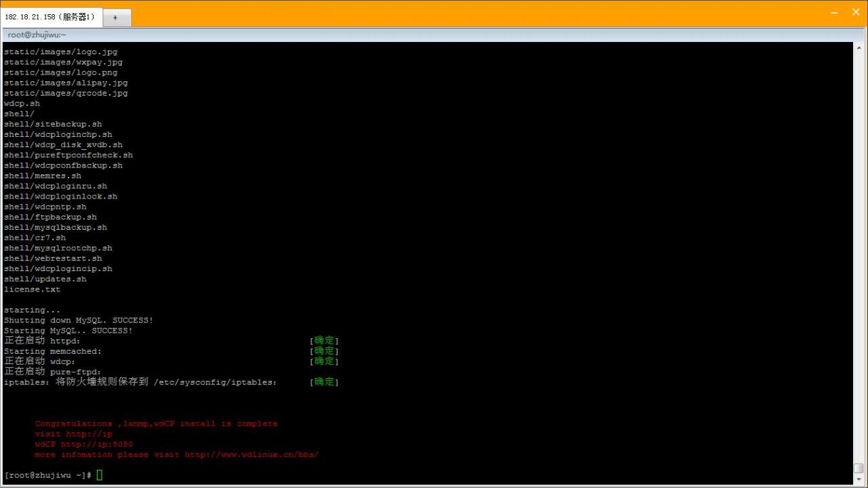
Task: Click the shell/pureftpconfcheck.sh line
Action: pyautogui.click(x=68, y=155)
